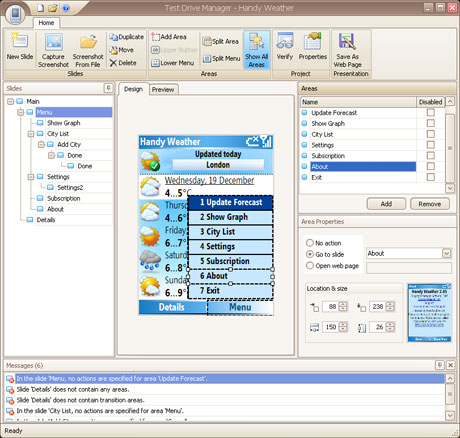Close the Messages panel

(x=450, y=365)
